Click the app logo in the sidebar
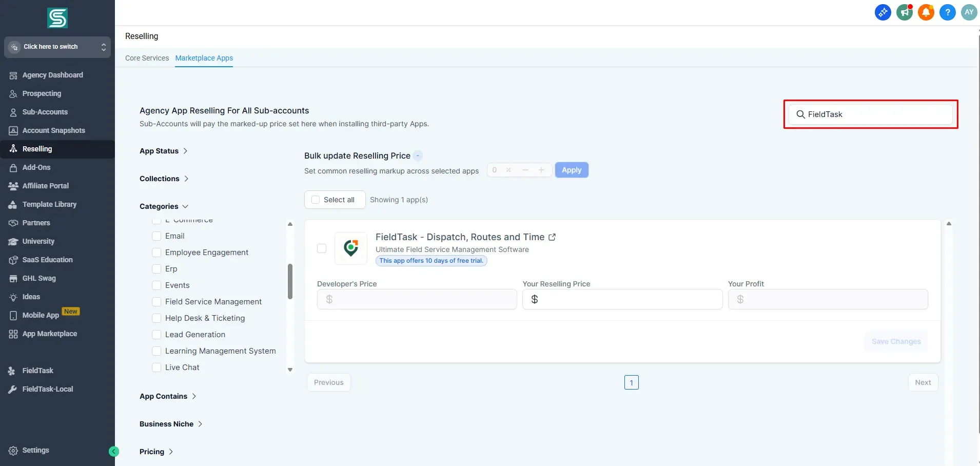 (x=57, y=18)
